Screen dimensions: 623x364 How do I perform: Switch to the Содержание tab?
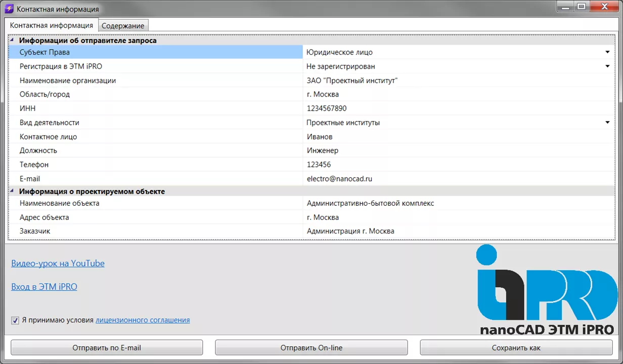[123, 26]
